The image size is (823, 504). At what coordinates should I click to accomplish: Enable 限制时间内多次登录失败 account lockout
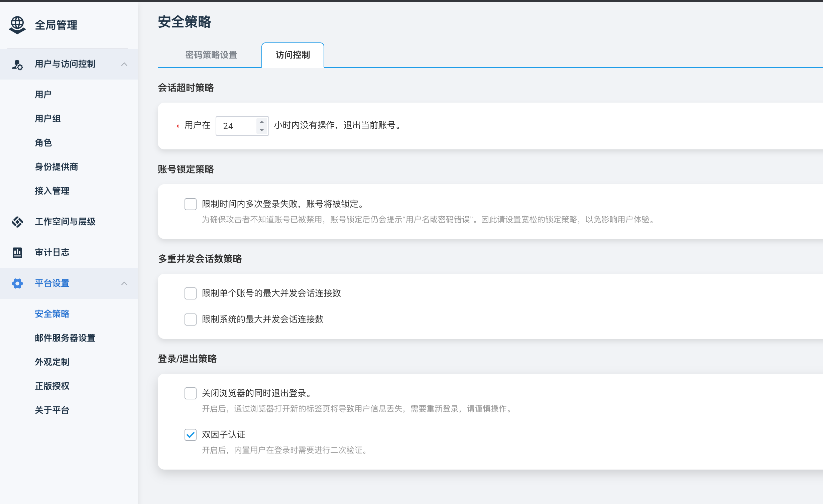(x=190, y=204)
